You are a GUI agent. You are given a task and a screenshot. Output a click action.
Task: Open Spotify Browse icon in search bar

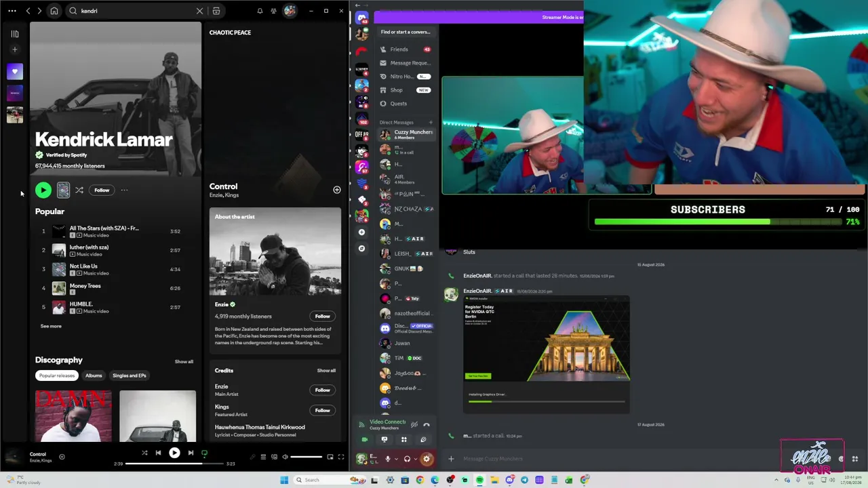(x=216, y=11)
